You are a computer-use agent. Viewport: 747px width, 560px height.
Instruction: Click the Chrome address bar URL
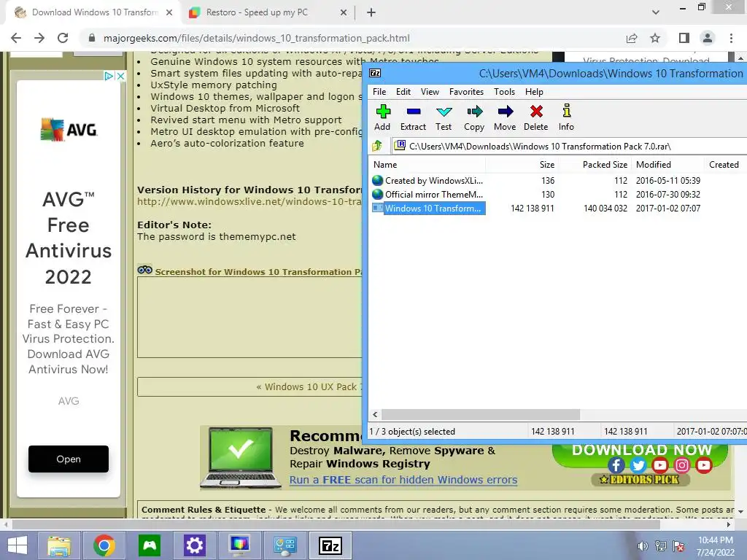click(256, 38)
